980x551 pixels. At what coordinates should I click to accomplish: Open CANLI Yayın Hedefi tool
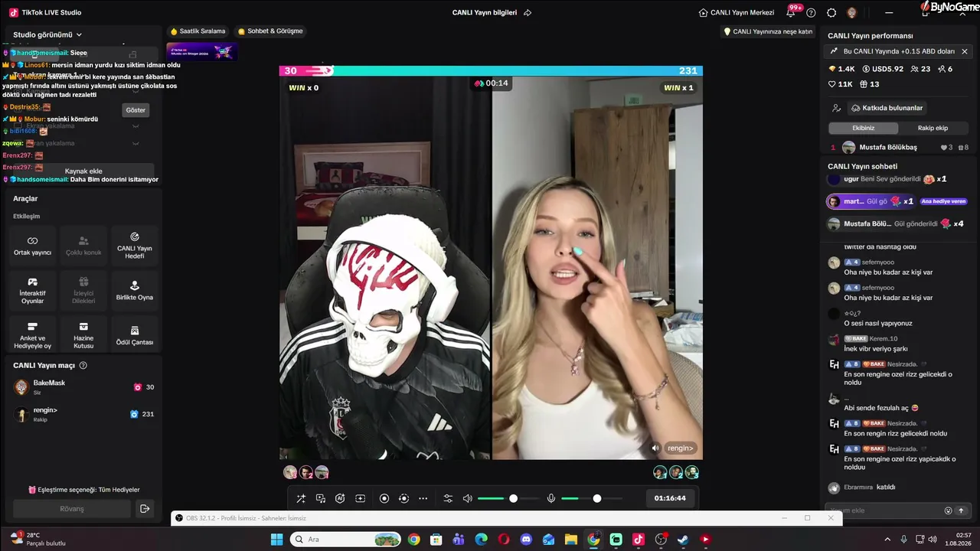tap(135, 246)
